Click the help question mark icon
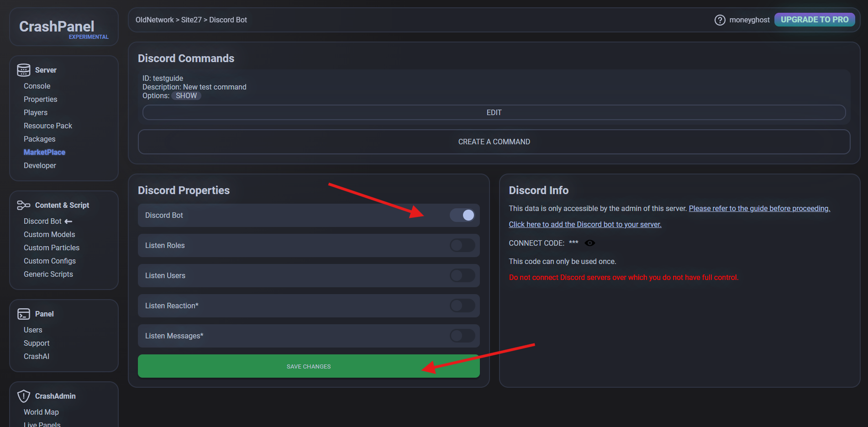868x427 pixels. tap(720, 20)
